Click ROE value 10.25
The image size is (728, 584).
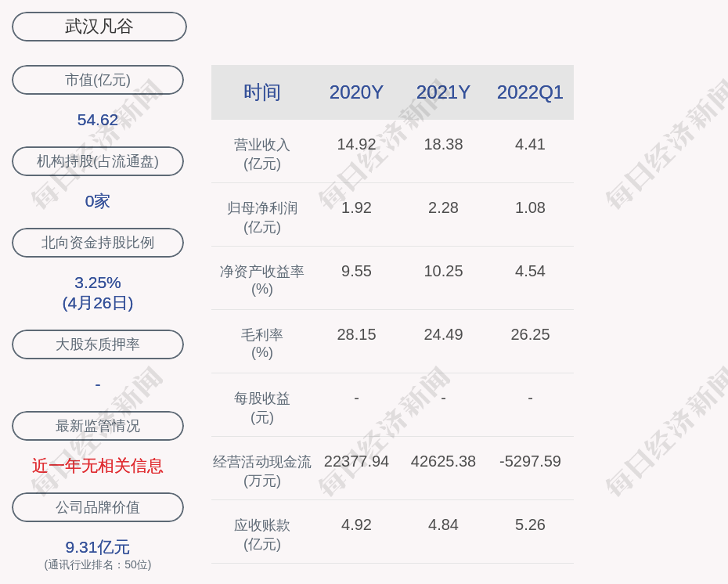(443, 271)
